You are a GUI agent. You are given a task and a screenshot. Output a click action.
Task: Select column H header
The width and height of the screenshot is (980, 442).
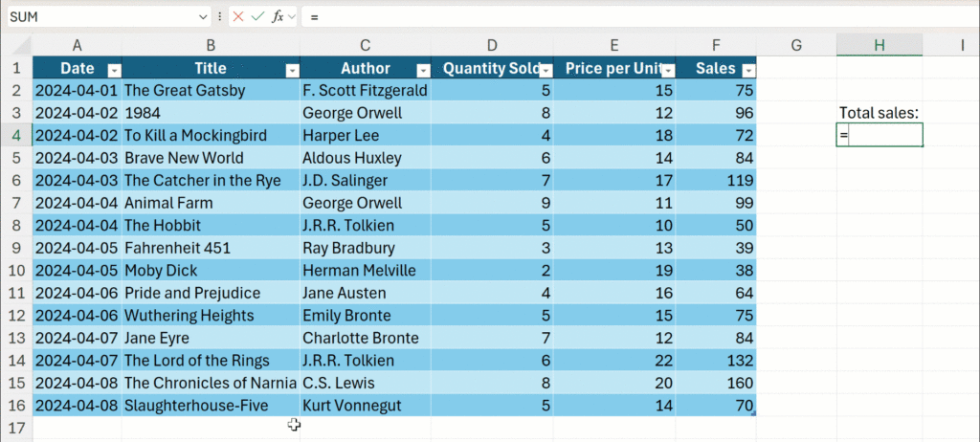[879, 45]
